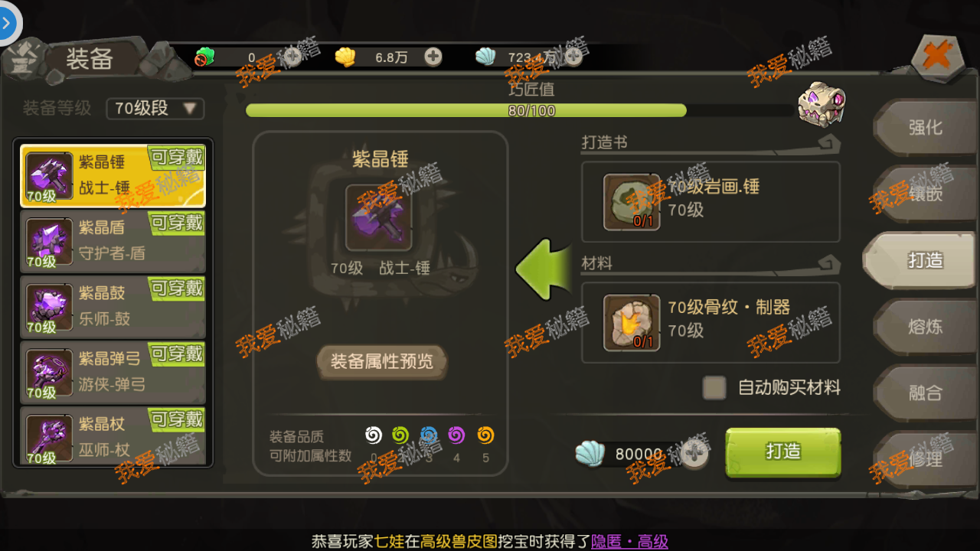The height and width of the screenshot is (551, 980).
Task: Select 紫晶盾 in the equipment list
Action: [113, 240]
